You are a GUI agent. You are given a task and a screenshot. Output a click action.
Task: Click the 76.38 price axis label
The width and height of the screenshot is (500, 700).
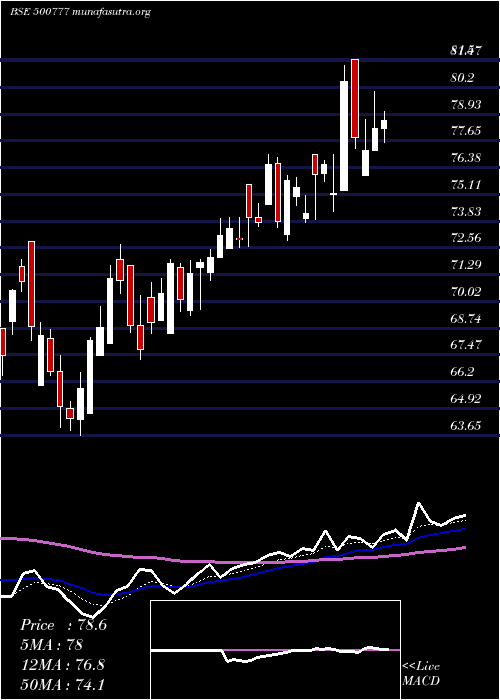466,158
